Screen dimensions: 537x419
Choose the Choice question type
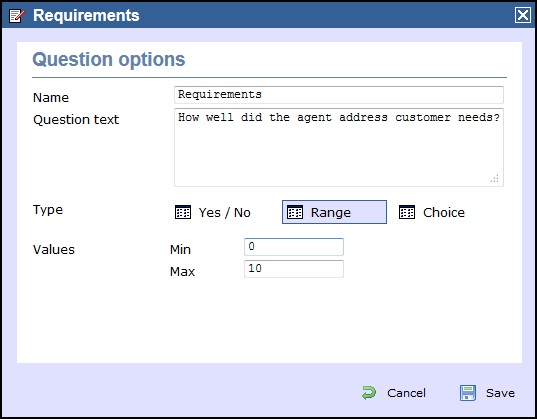pyautogui.click(x=432, y=212)
